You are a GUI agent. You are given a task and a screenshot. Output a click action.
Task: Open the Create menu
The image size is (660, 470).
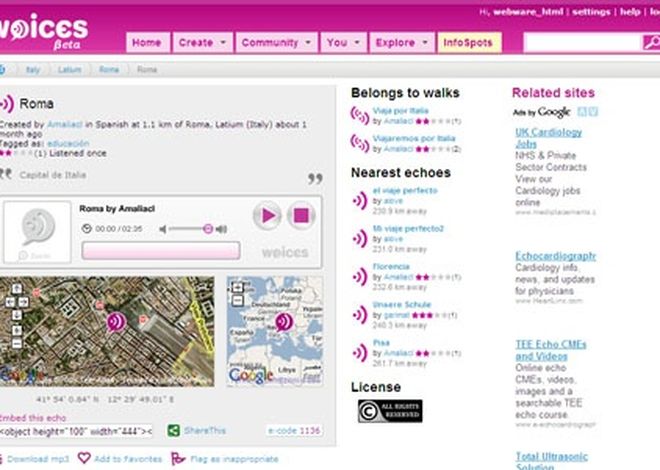202,42
